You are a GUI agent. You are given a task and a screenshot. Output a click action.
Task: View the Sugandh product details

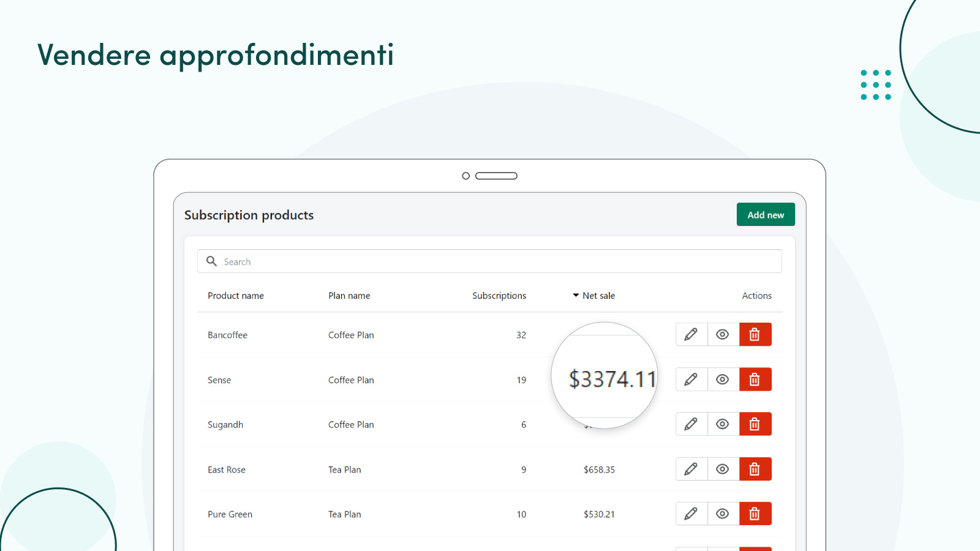coord(723,424)
